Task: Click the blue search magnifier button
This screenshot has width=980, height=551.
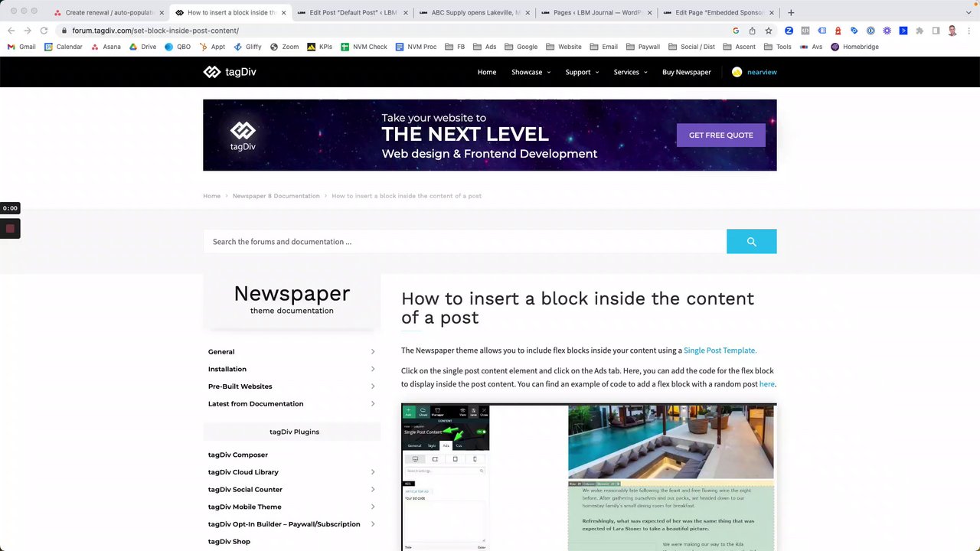Action: click(x=751, y=241)
